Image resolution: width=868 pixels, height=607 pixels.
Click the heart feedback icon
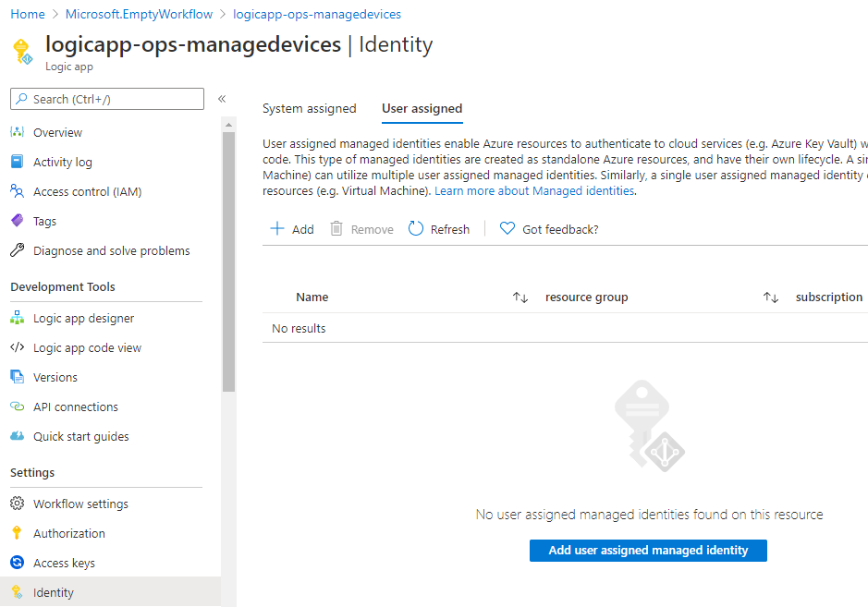pyautogui.click(x=507, y=228)
